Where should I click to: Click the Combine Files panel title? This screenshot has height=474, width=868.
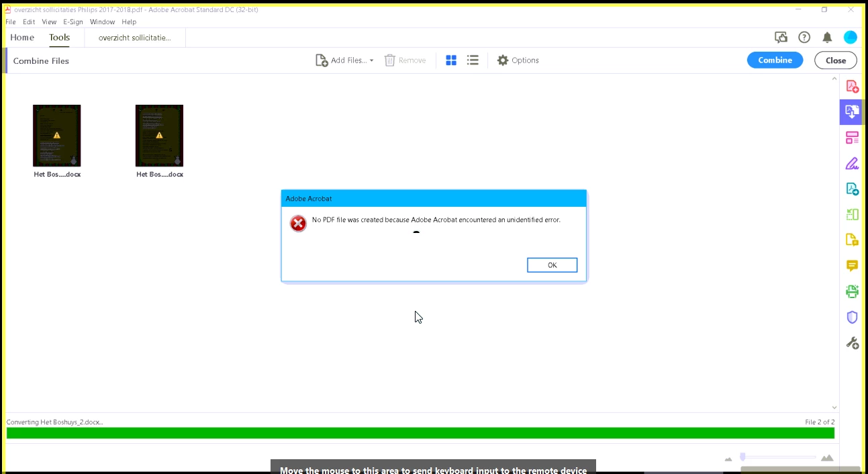[41, 61]
